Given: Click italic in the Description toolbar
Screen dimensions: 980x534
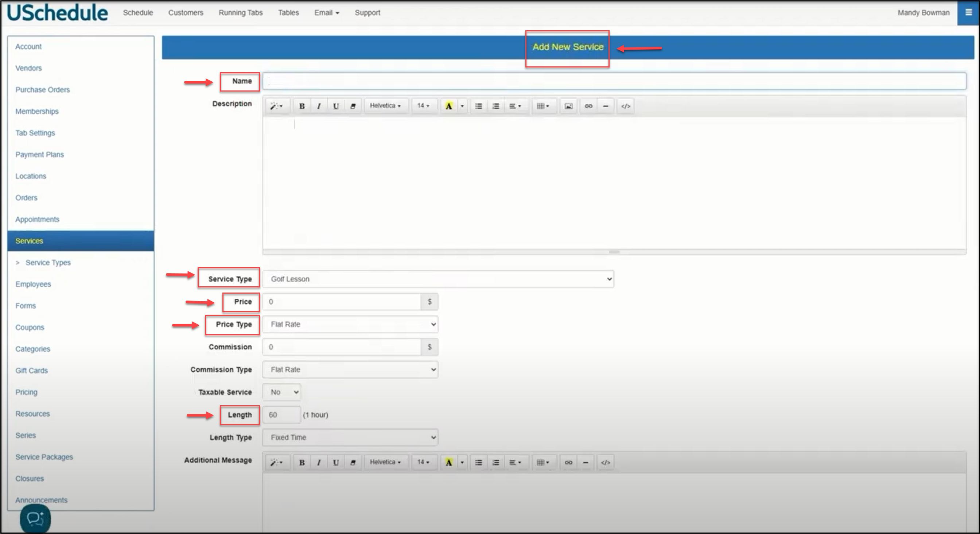Looking at the screenshot, I should click(319, 106).
